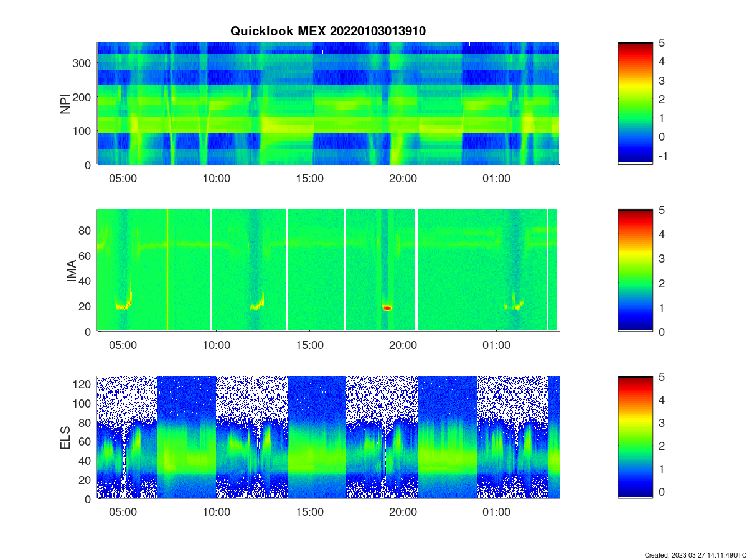Click the 5 tick on IMA colorbar
The image size is (747, 560).
pyautogui.click(x=662, y=210)
